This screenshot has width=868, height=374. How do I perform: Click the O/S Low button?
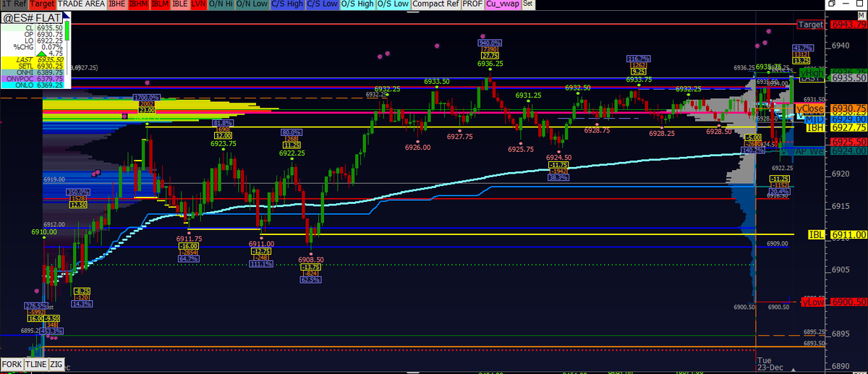[x=393, y=4]
